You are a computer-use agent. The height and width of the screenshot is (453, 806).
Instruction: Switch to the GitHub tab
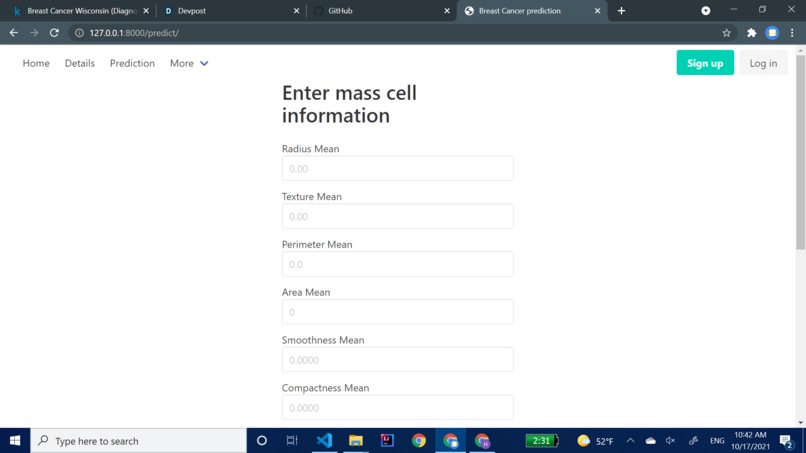pyautogui.click(x=379, y=11)
